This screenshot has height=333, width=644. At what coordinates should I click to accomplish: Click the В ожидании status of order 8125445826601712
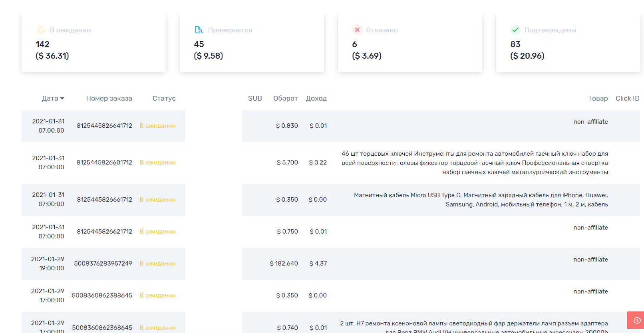pos(158,163)
